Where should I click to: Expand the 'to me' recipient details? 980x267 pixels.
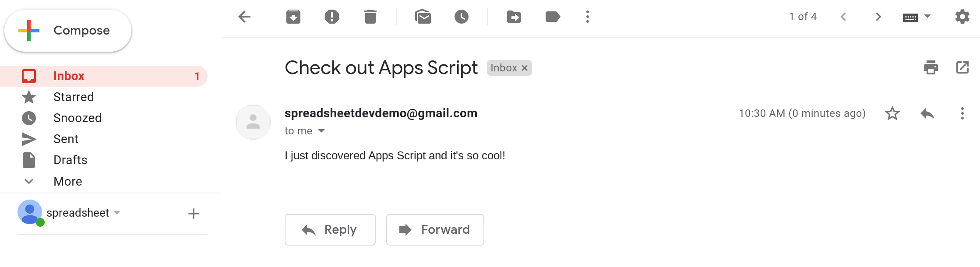click(321, 131)
